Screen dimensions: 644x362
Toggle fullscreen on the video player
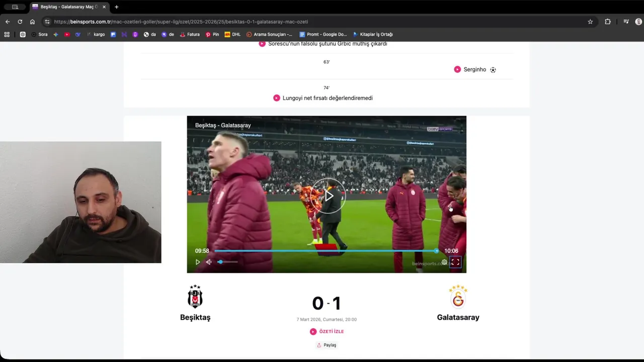[455, 262]
